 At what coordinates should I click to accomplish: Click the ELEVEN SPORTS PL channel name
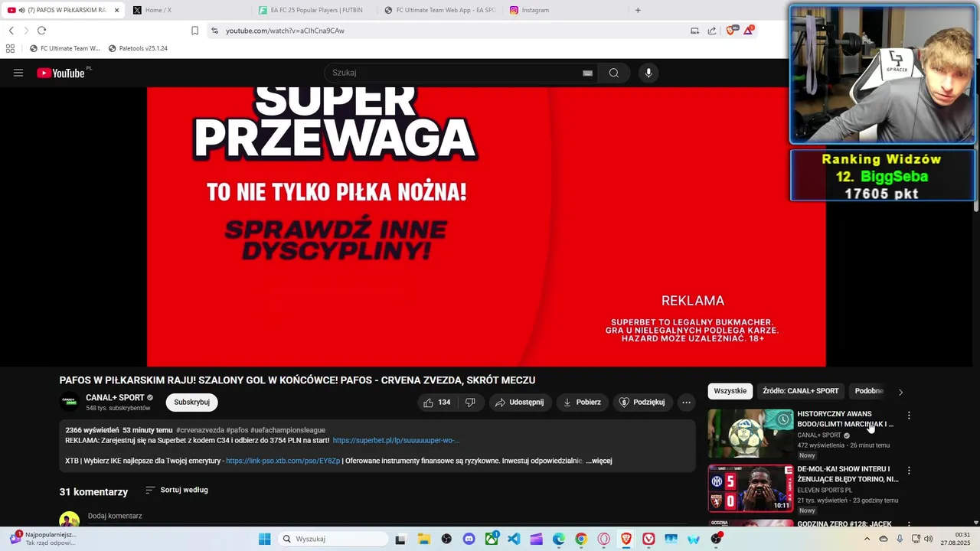[x=825, y=490]
